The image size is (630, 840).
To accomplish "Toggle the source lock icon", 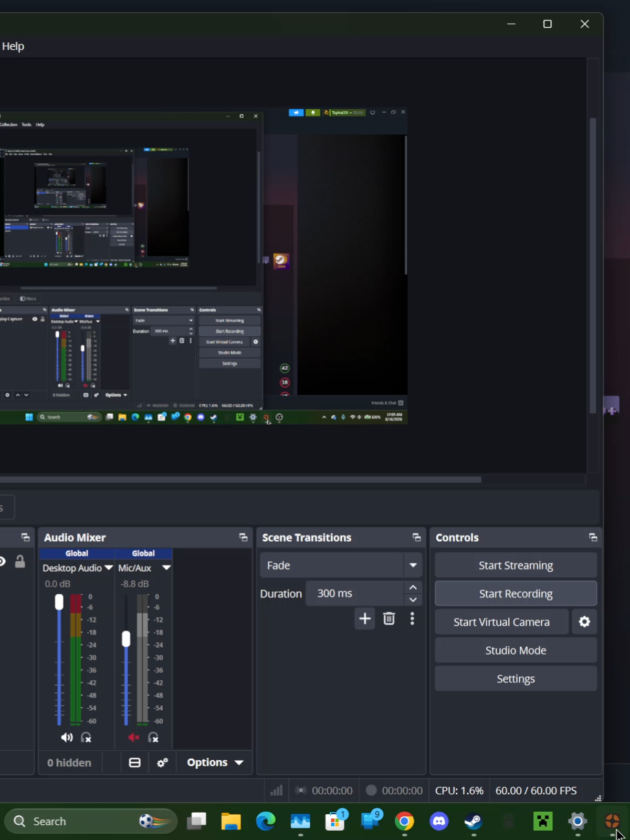I will pos(20,561).
